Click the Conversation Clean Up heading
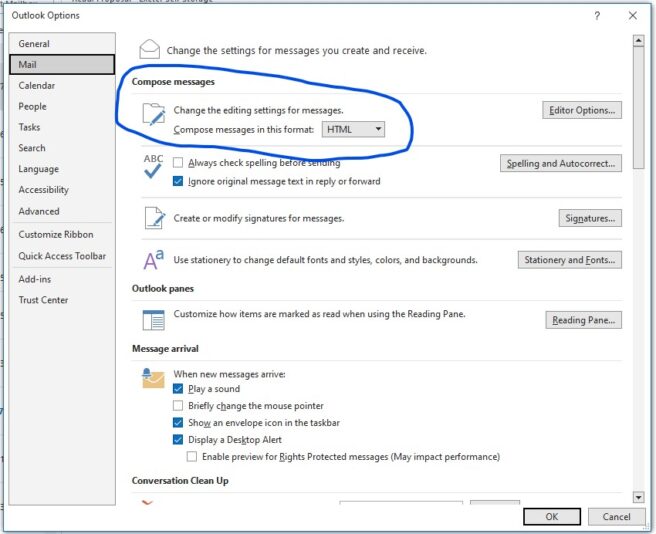This screenshot has height=534, width=656. tap(180, 480)
